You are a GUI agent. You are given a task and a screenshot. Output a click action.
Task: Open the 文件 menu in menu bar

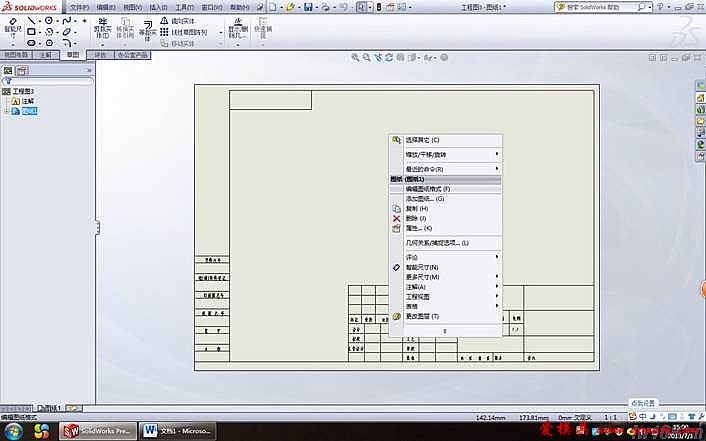79,7
